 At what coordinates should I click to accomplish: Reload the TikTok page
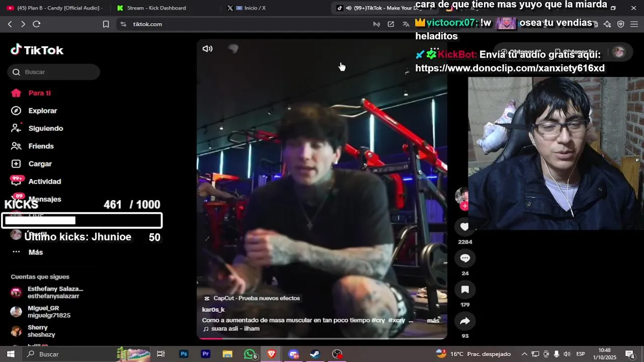37,24
